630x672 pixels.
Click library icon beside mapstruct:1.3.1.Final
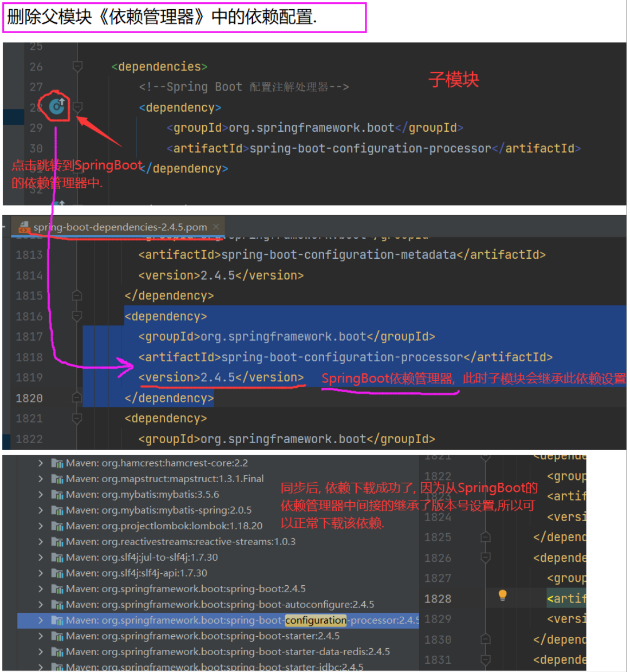pos(57,479)
